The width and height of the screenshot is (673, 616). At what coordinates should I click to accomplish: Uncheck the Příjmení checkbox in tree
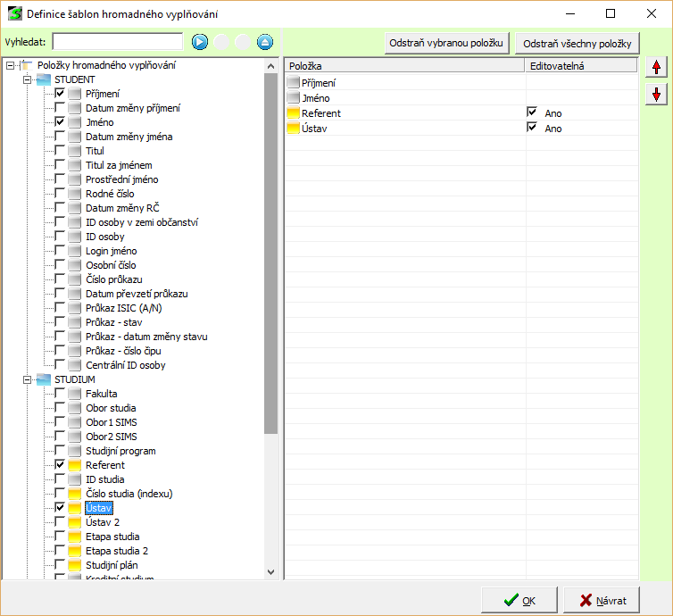(60, 94)
